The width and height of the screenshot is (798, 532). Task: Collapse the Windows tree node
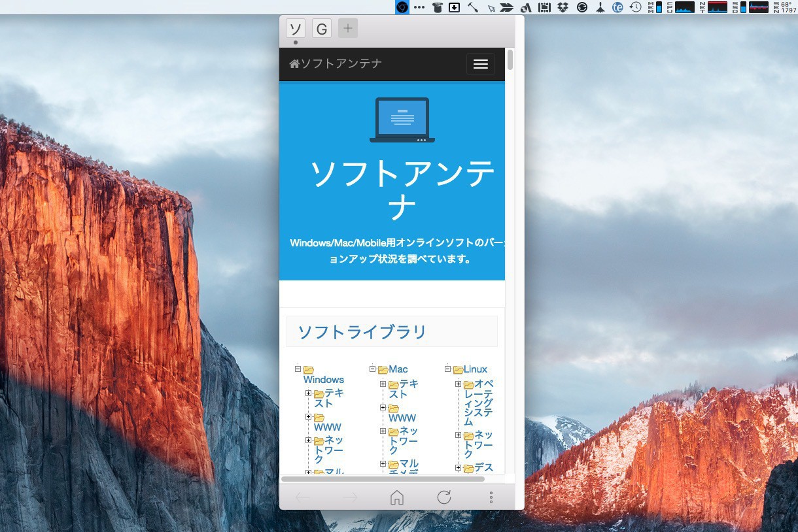(x=298, y=369)
